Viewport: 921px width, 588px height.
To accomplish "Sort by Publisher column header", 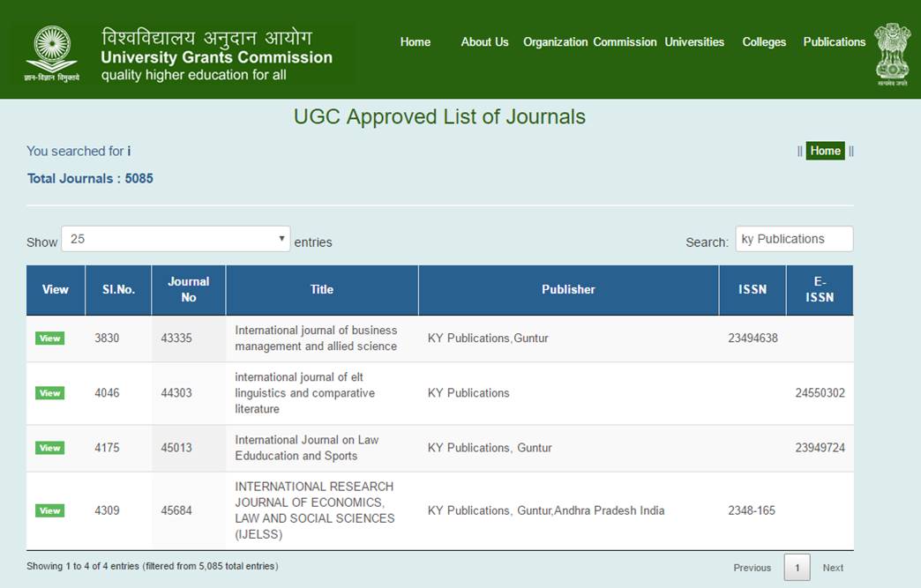I will [x=568, y=289].
